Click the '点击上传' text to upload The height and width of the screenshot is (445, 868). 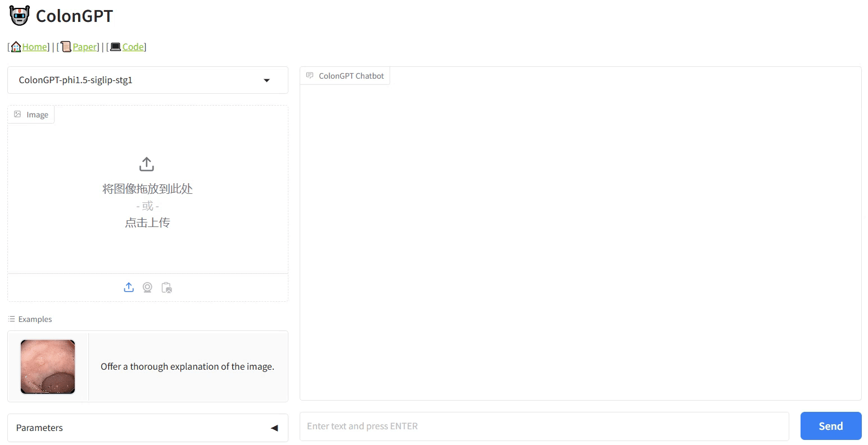[x=147, y=223]
